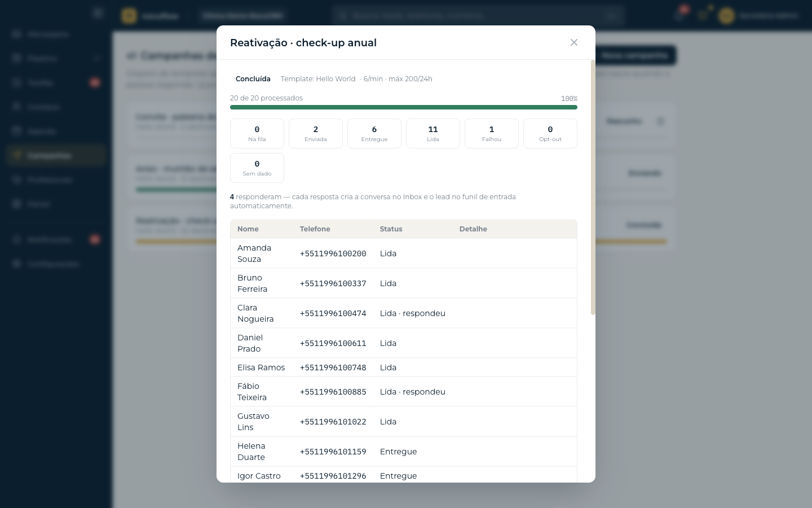812x508 pixels.
Task: Click the Concluída status badge
Action: (253, 79)
